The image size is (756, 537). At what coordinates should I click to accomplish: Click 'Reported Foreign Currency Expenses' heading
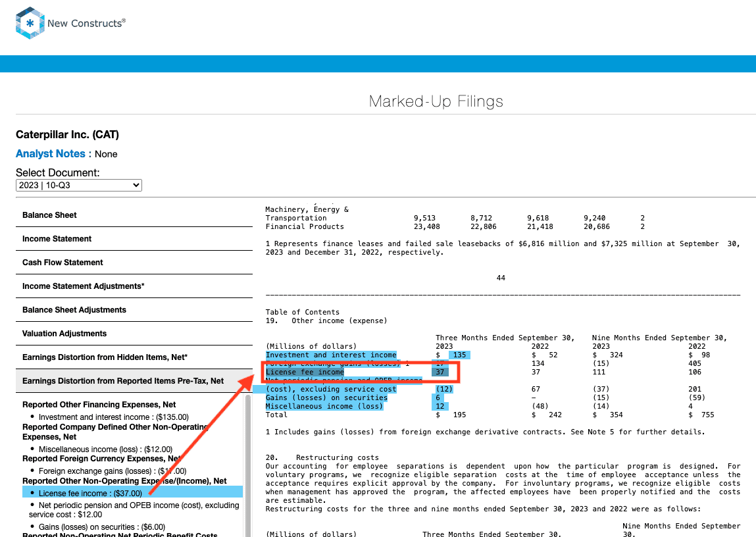coord(102,459)
